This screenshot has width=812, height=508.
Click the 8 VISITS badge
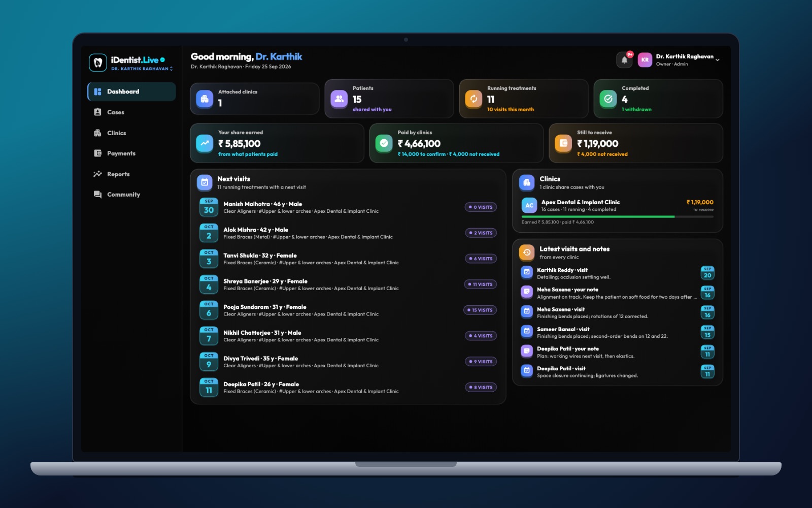[481, 388]
